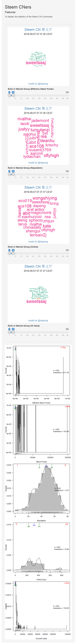Screen dimensions: 76x644
Task: Click the word rivalhw in the Reputation cloud
Action: pyautogui.click(x=24, y=119)
